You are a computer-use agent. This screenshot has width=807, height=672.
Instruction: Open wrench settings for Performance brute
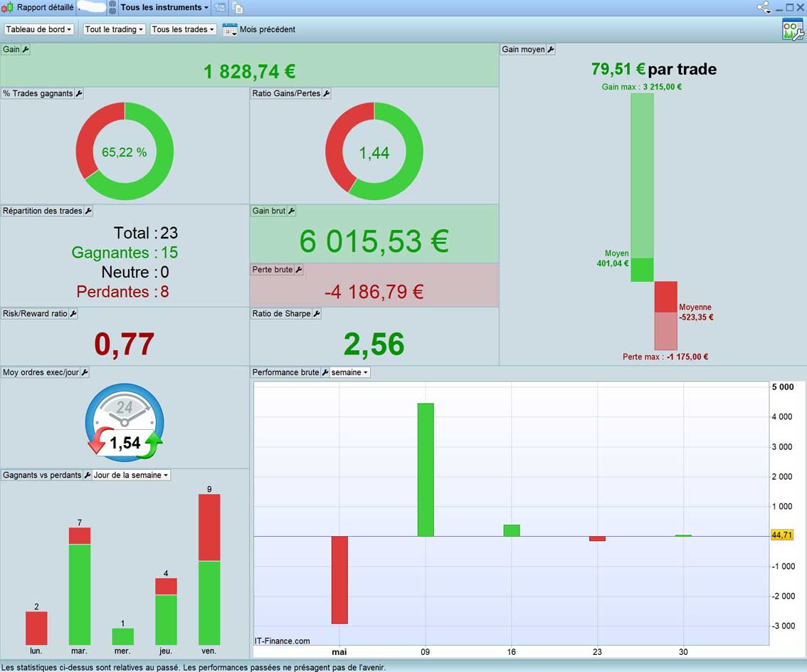[325, 372]
